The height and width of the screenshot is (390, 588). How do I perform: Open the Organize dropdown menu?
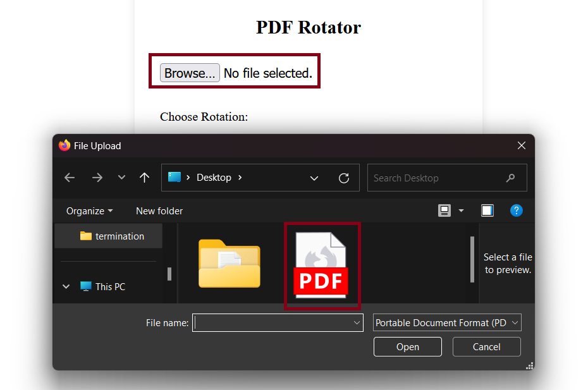tap(89, 210)
